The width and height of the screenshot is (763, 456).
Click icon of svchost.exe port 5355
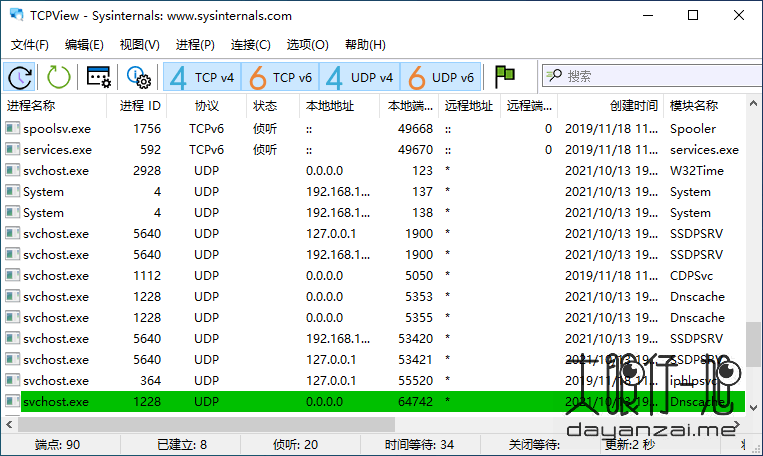tap(13, 317)
